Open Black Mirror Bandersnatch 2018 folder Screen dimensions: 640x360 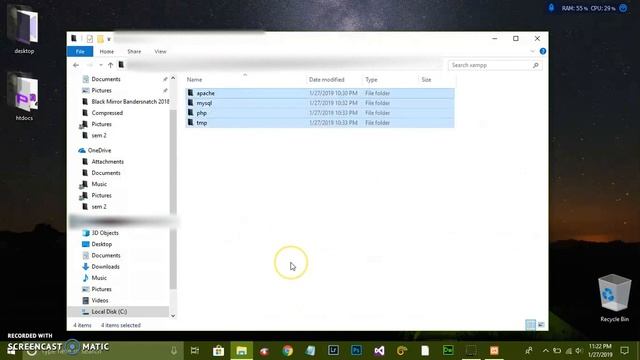coord(130,101)
